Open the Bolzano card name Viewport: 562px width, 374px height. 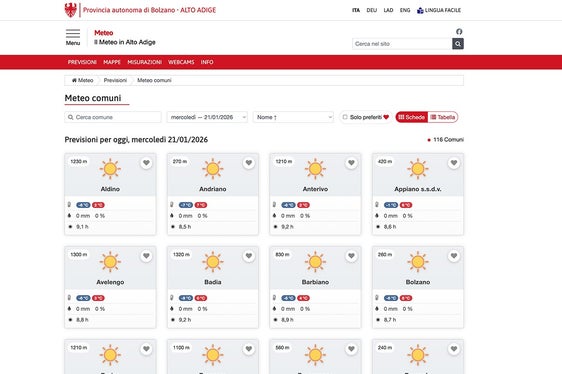tap(418, 282)
